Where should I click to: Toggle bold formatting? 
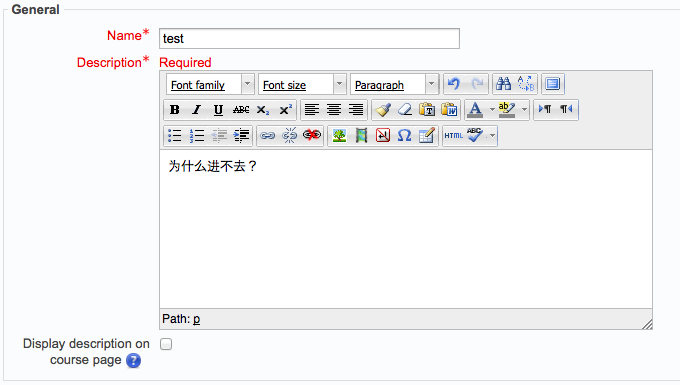(x=174, y=110)
